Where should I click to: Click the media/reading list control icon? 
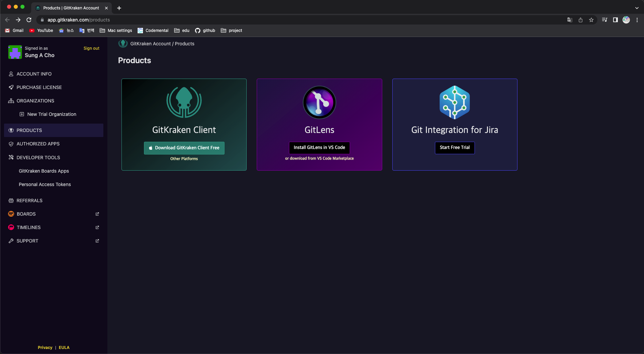click(605, 20)
